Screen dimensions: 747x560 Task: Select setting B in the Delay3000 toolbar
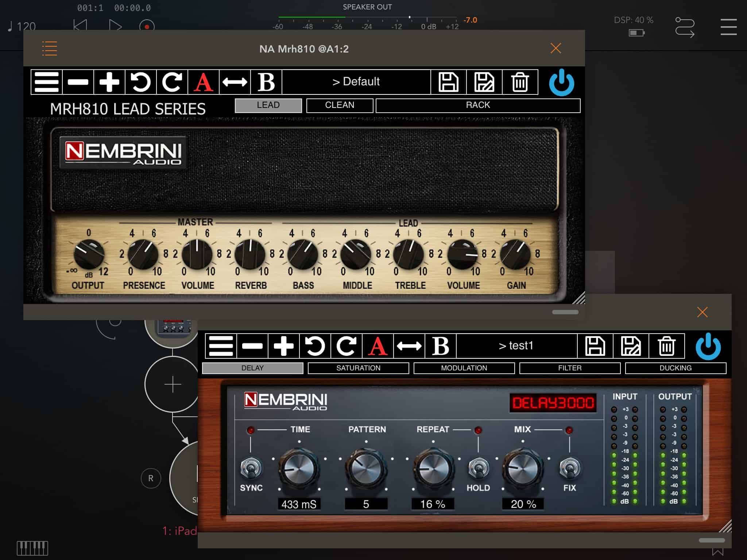click(x=441, y=346)
